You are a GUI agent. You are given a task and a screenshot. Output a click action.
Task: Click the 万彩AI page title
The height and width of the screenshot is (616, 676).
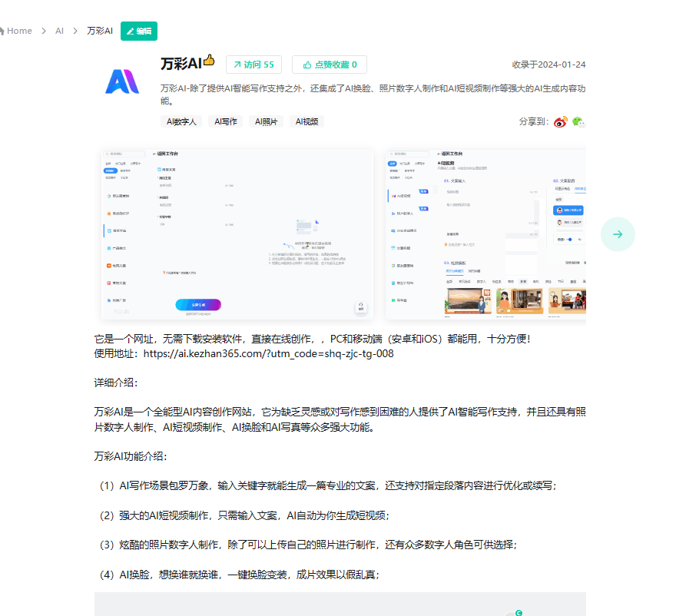[181, 64]
